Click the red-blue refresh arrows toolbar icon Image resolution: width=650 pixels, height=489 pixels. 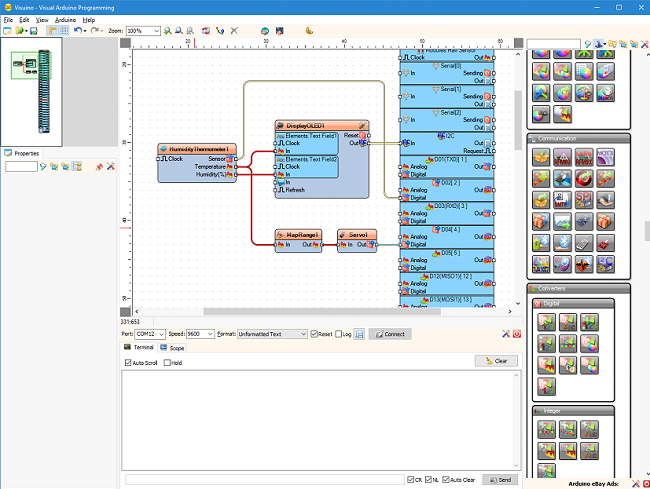206,31
